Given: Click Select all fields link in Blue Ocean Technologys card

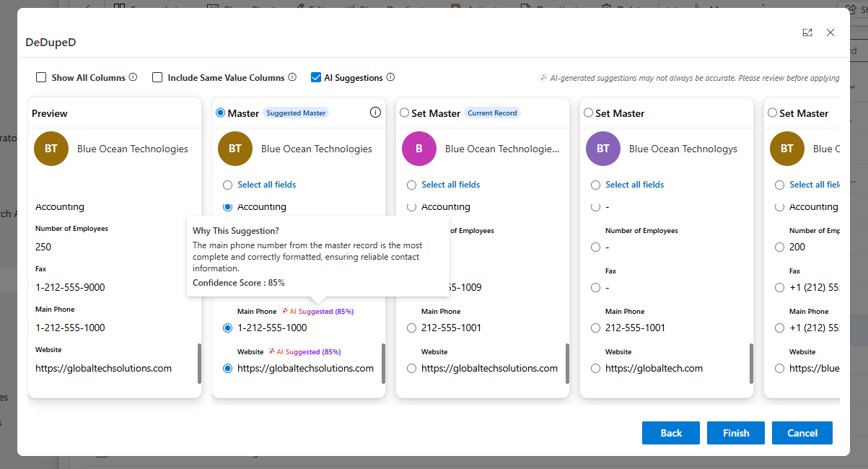Looking at the screenshot, I should click(x=634, y=185).
